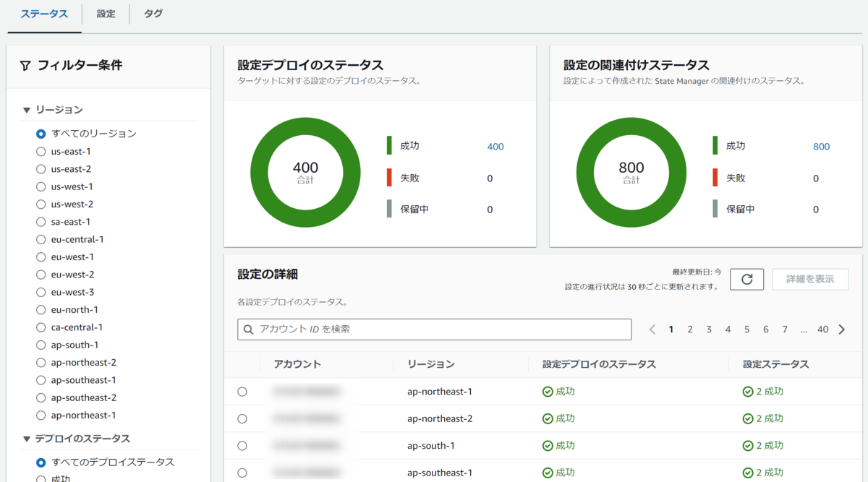This screenshot has height=482, width=868.
Task: Select すべてのリージョン radio button
Action: pyautogui.click(x=41, y=134)
